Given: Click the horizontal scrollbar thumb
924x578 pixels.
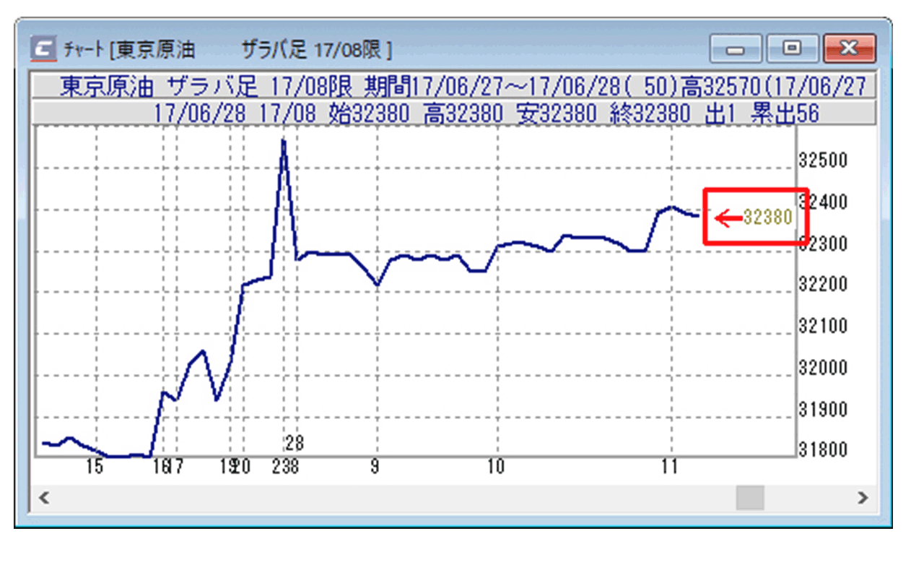Looking at the screenshot, I should 750,498.
